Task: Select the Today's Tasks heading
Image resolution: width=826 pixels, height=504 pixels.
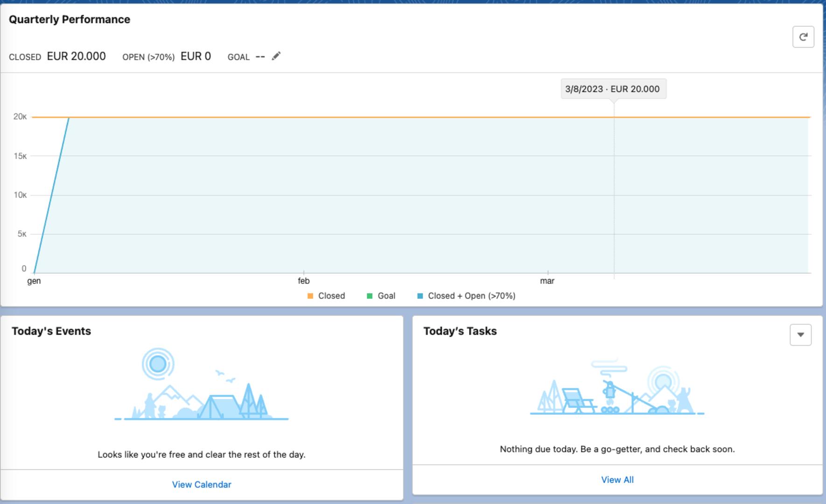Action: (460, 331)
